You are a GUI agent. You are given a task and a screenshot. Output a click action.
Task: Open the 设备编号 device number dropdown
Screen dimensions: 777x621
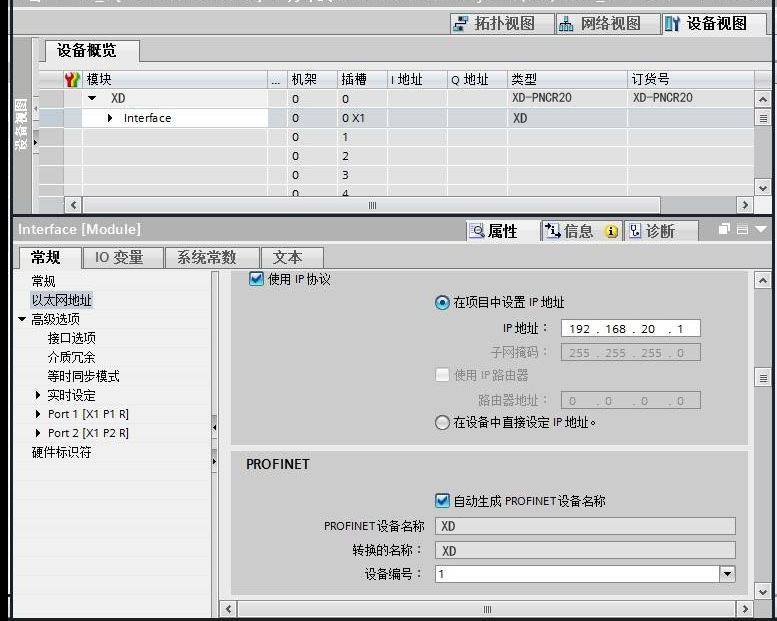coord(727,574)
